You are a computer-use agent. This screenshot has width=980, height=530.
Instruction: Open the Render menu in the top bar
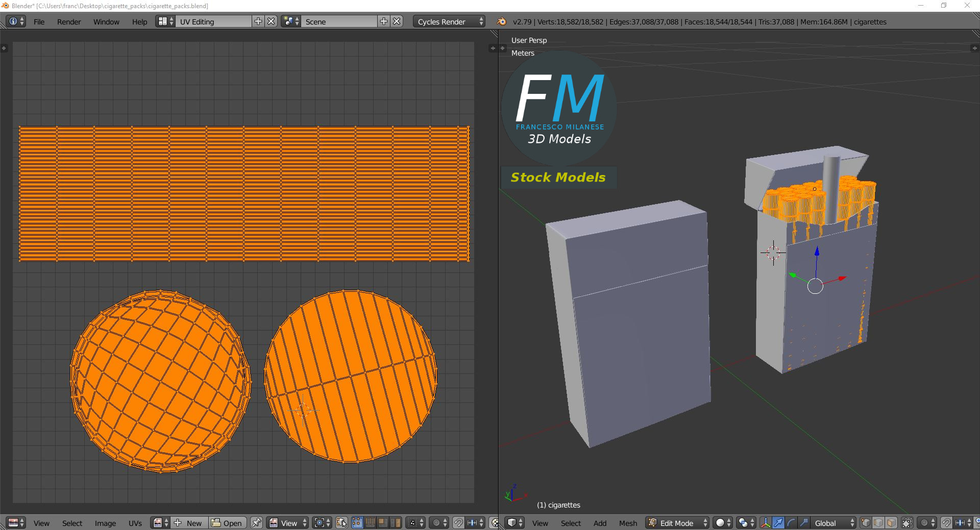pos(69,22)
